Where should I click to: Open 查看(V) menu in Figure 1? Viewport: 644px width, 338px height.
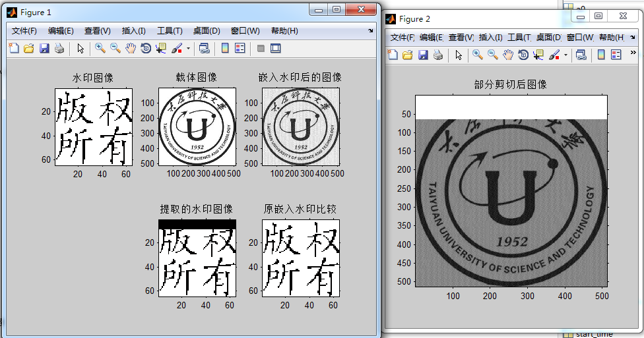point(98,31)
